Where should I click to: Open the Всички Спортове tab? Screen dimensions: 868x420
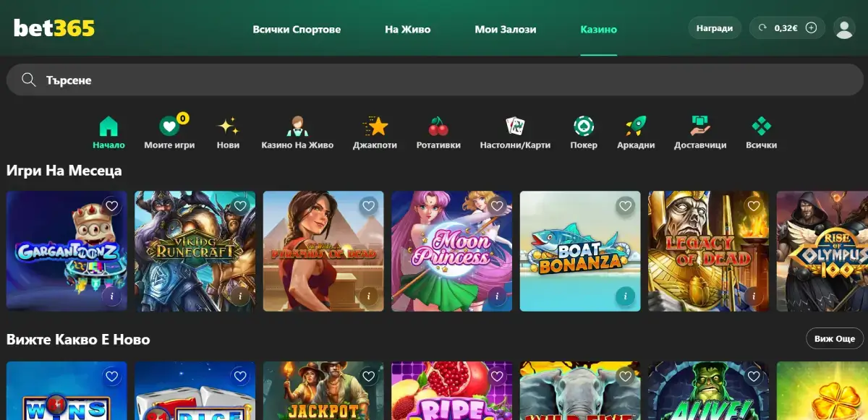(x=297, y=30)
